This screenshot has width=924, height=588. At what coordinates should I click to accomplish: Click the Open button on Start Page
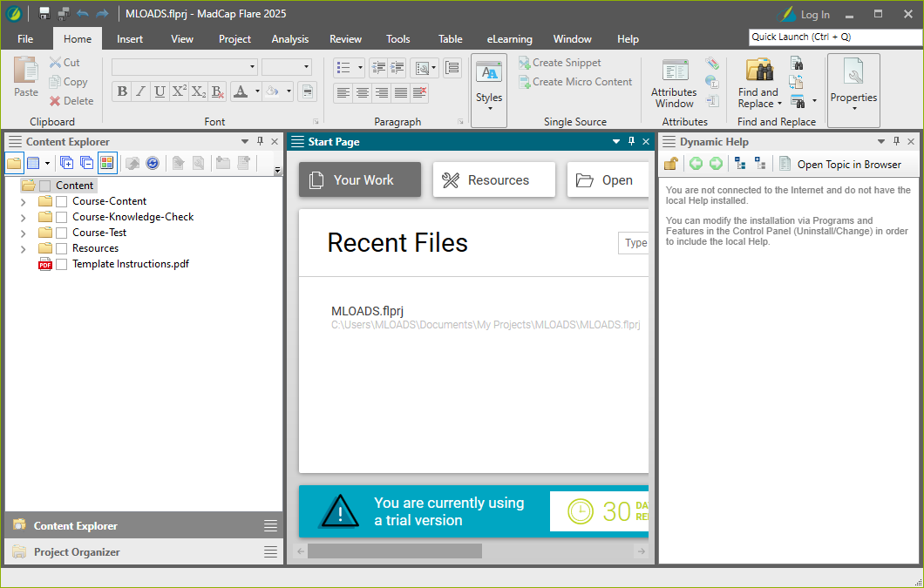coord(608,179)
